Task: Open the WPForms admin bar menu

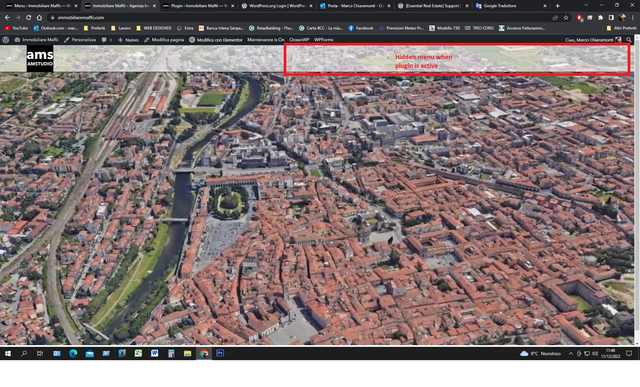Action: (324, 40)
